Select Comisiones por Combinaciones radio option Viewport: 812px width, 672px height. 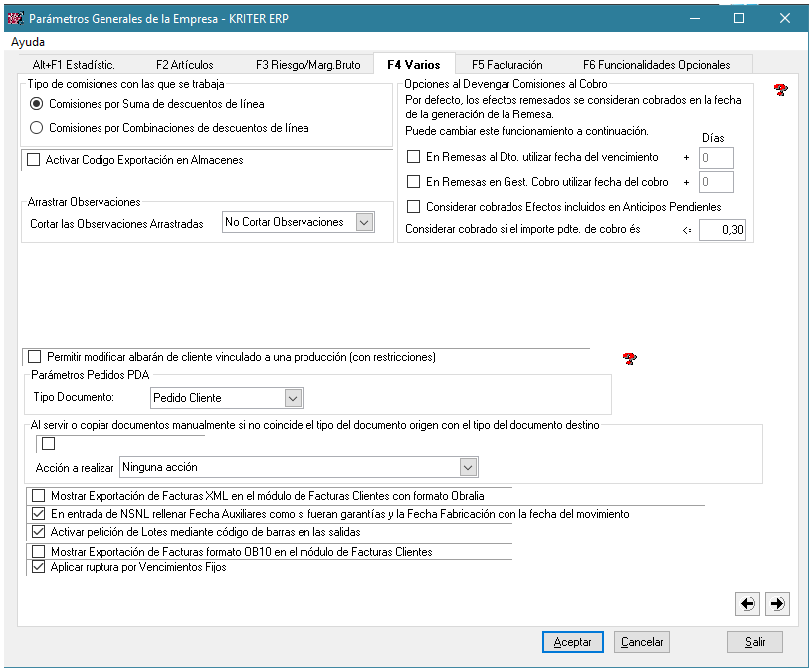point(37,128)
